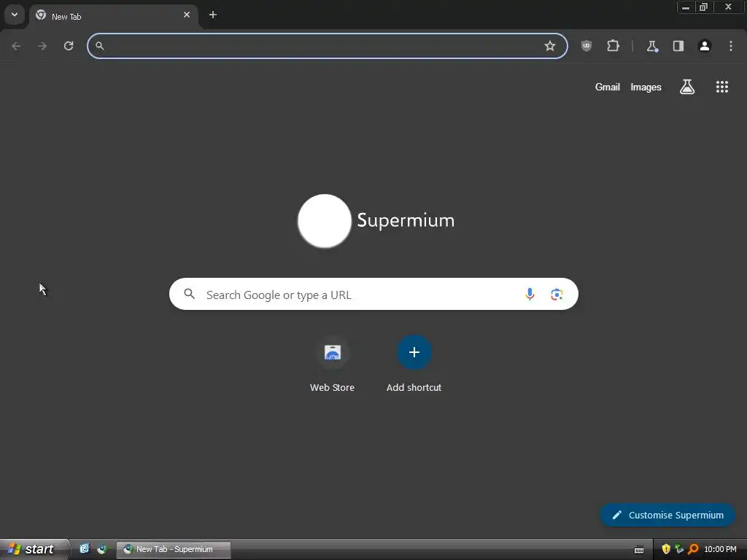Open the uBlock Origin extension icon
This screenshot has width=747, height=560.
point(587,46)
